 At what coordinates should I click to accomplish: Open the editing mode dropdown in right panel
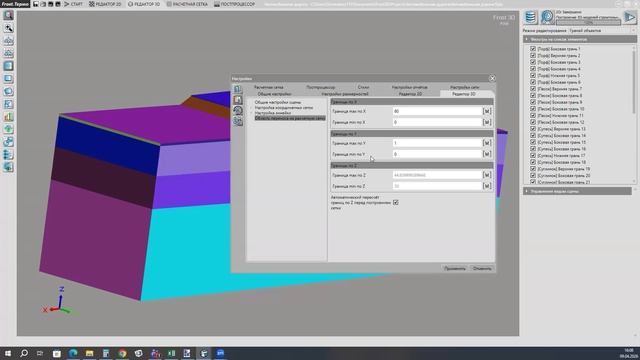tap(602, 31)
